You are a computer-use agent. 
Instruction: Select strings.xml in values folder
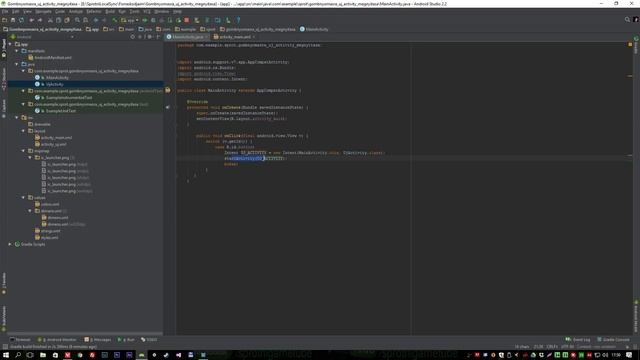pyautogui.click(x=48, y=231)
